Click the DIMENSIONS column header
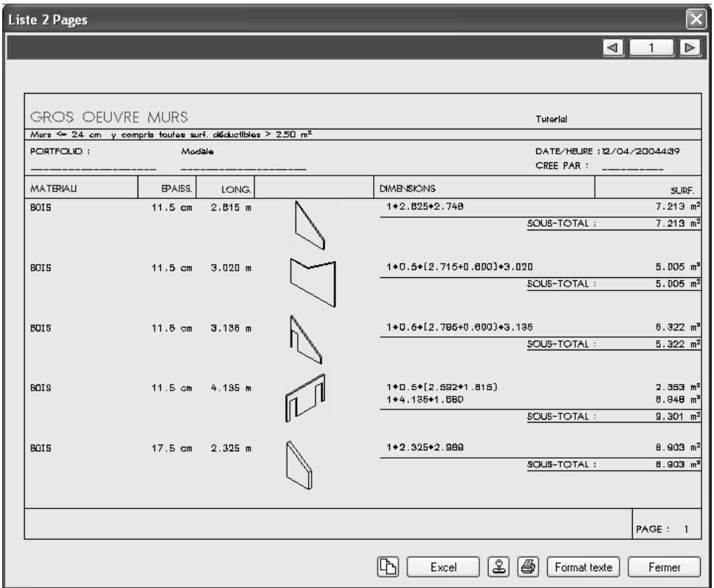 pos(407,189)
